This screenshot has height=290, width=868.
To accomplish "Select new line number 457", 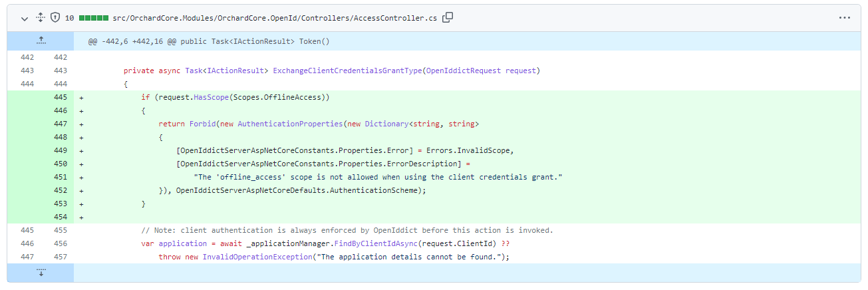I will [61, 257].
